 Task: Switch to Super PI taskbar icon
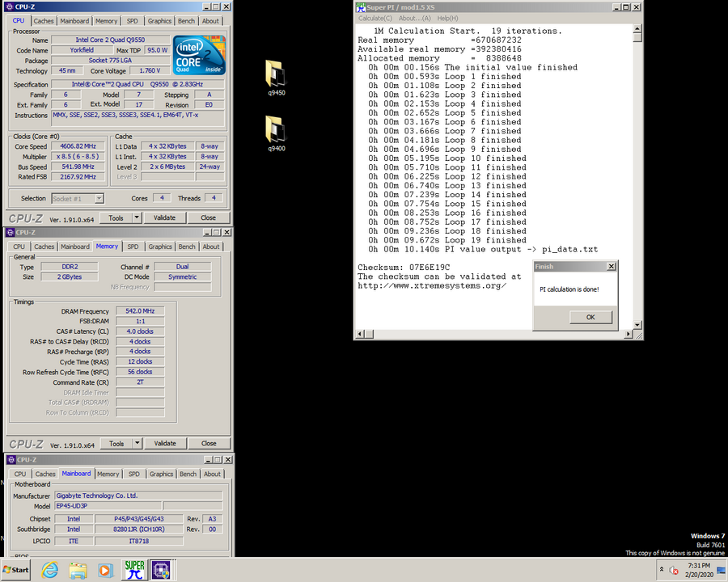(134, 570)
